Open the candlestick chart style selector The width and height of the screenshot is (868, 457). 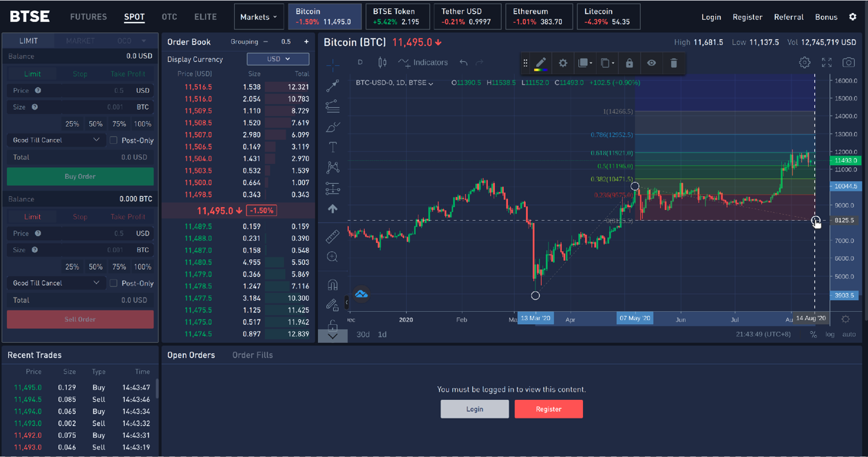pos(382,63)
